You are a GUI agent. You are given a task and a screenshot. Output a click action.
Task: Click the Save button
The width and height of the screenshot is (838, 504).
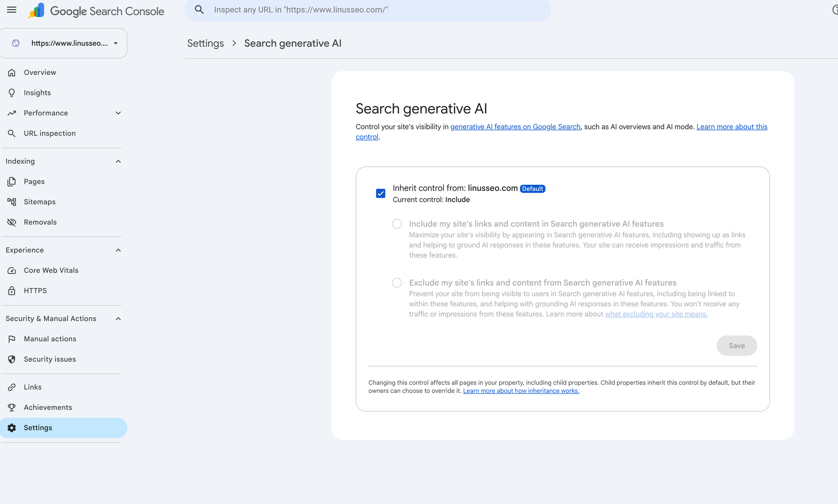[x=737, y=346]
